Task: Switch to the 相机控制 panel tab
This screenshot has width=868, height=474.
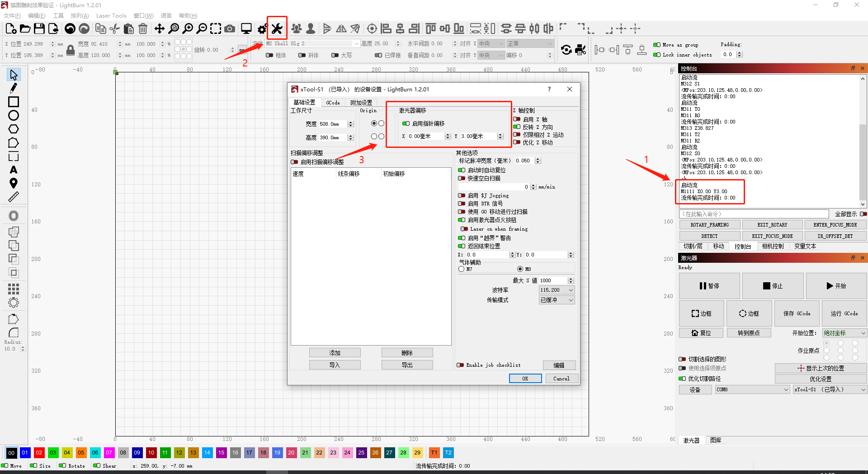Action: tap(773, 246)
